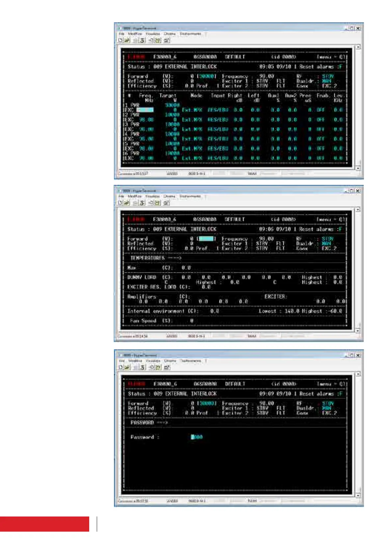This screenshot has width=392, height=554.
Task: Click 'Internal environment (C)' label
Action: (x=162, y=311)
